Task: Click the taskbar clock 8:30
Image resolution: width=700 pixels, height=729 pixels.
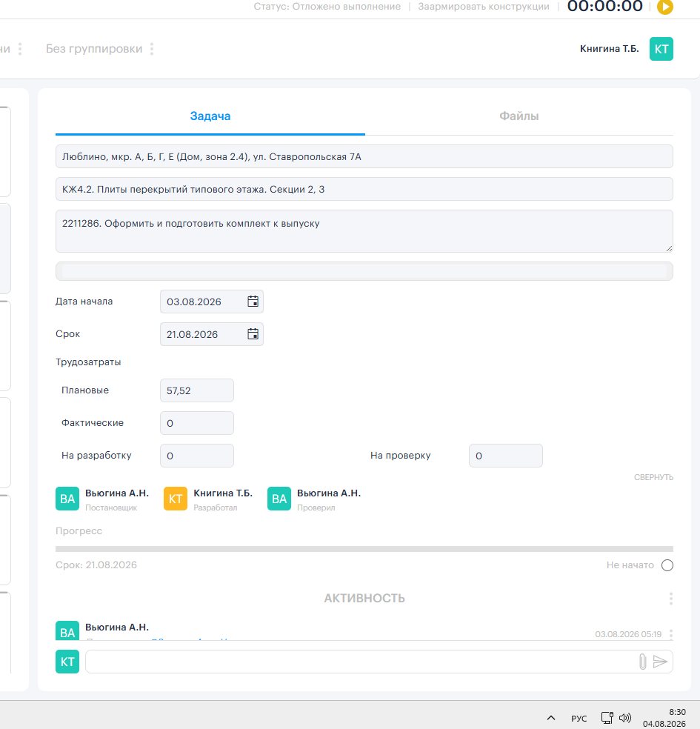Action: click(677, 712)
